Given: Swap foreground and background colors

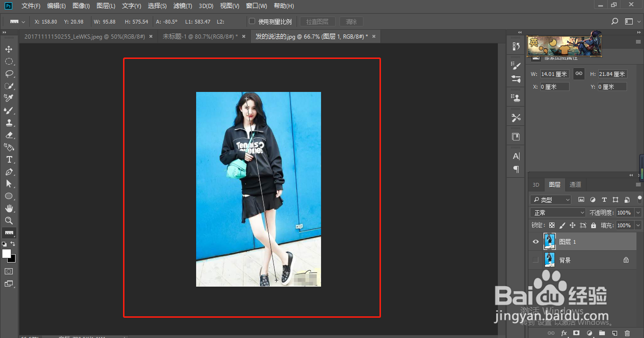Looking at the screenshot, I should (13, 244).
